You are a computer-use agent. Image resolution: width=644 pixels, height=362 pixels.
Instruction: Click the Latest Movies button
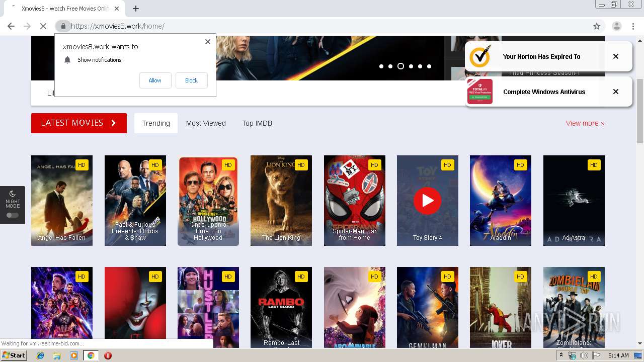(x=79, y=123)
